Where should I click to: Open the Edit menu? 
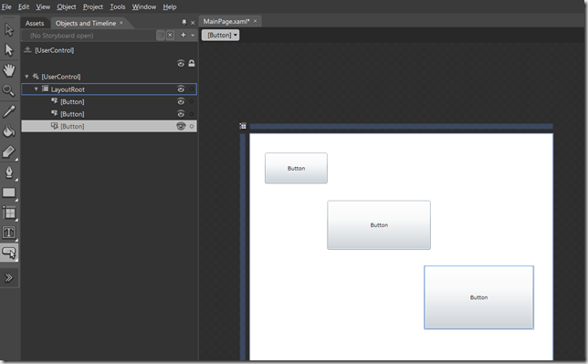click(x=24, y=6)
